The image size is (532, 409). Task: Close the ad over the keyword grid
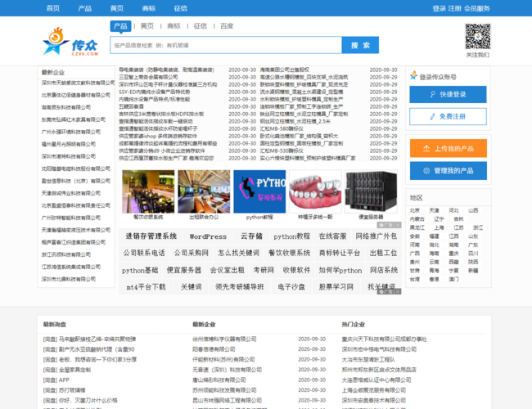(x=398, y=292)
